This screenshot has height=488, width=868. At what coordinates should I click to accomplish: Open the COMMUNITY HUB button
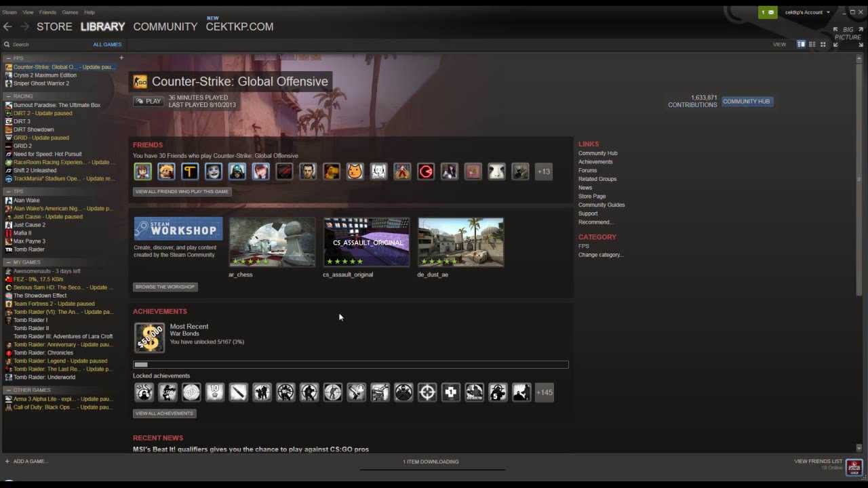tap(747, 102)
